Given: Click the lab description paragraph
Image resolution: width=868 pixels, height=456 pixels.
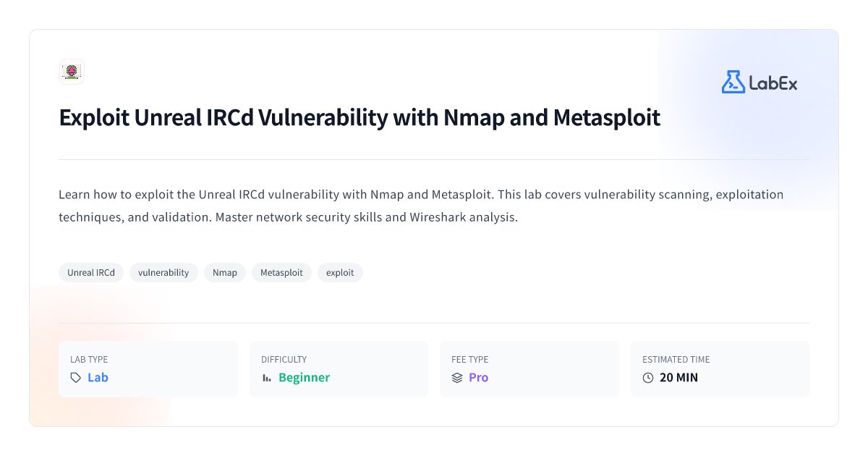Looking at the screenshot, I should [x=421, y=206].
